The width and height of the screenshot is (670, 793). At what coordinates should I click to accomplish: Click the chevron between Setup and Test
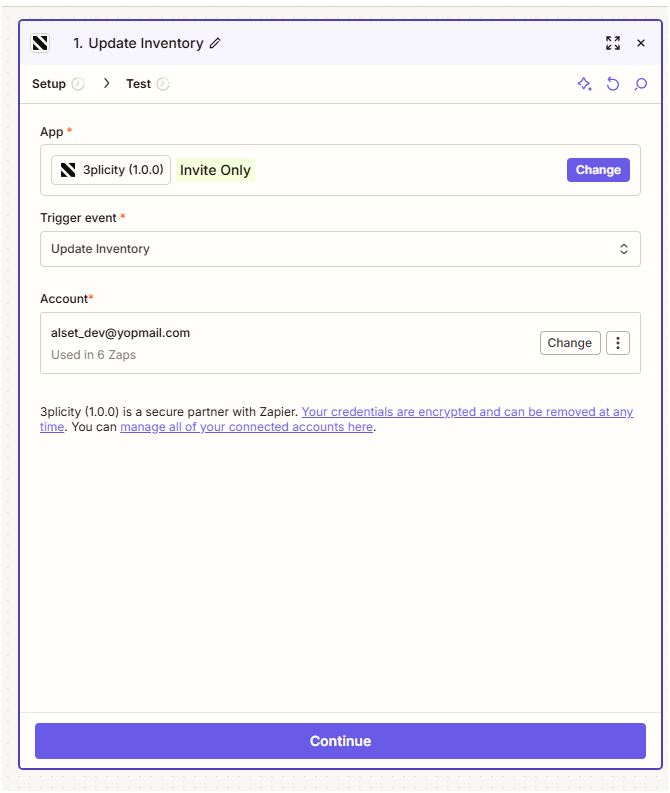[x=106, y=83]
